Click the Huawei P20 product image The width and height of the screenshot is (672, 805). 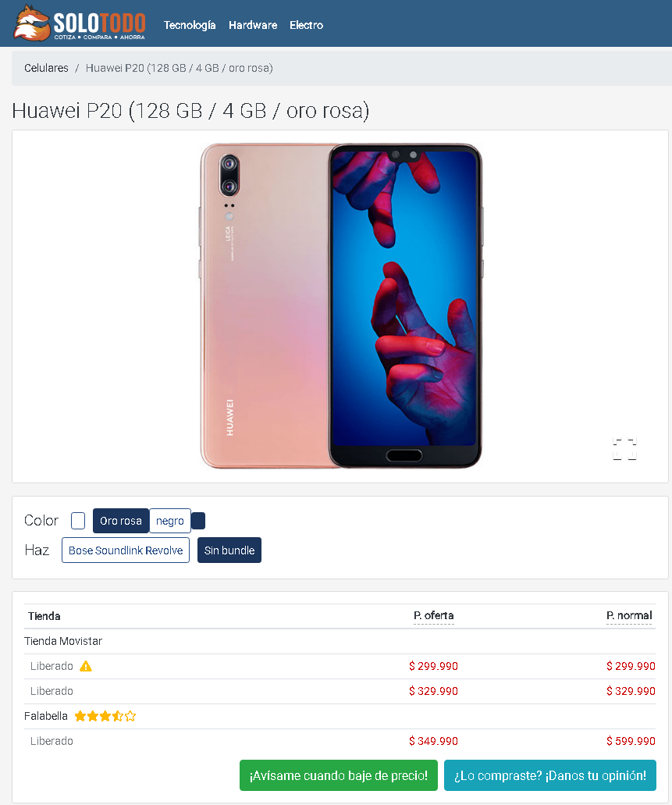(x=341, y=306)
